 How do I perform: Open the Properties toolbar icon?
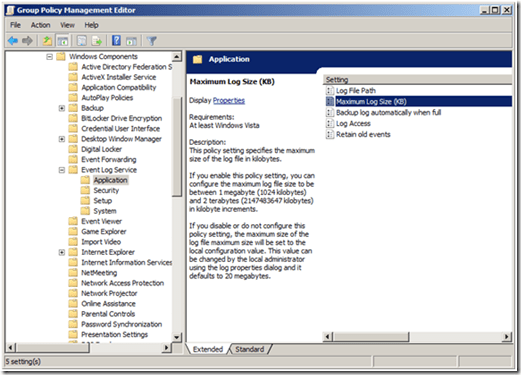(x=82, y=41)
